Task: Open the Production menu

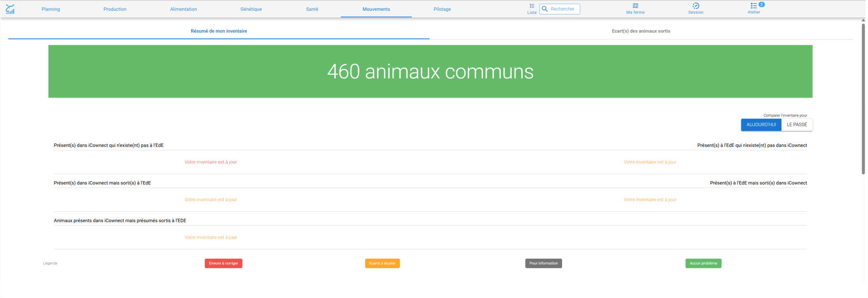Action: pos(115,9)
